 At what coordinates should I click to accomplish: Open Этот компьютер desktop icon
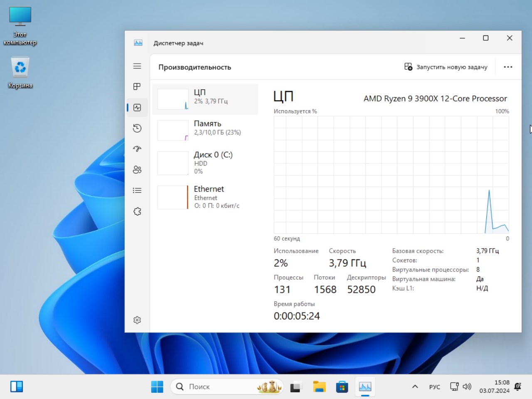20,26
